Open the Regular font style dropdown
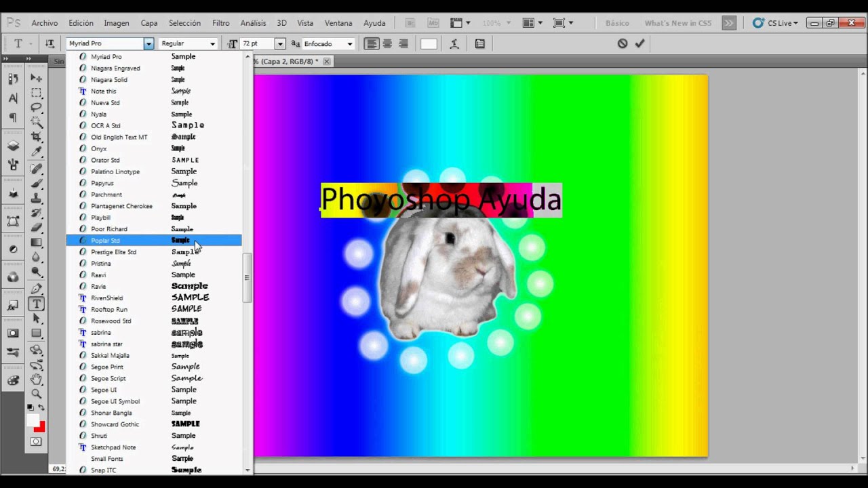The image size is (868, 488). 212,43
